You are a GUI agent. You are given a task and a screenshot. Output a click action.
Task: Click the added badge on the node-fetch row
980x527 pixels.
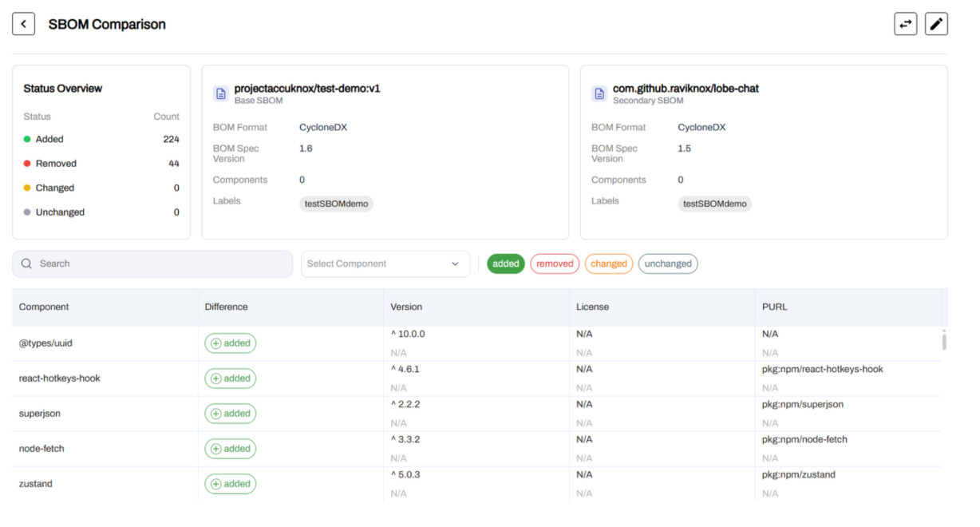point(230,448)
